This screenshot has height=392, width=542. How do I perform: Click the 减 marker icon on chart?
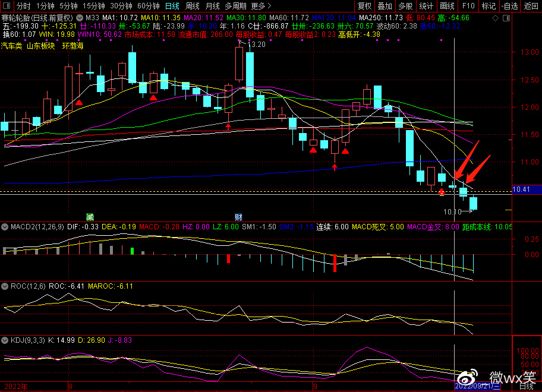tap(90, 216)
